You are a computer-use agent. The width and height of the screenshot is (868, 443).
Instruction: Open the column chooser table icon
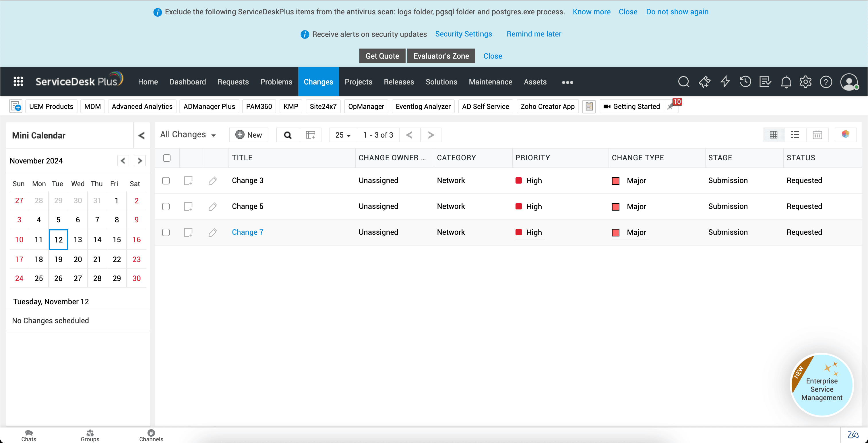[x=310, y=135]
